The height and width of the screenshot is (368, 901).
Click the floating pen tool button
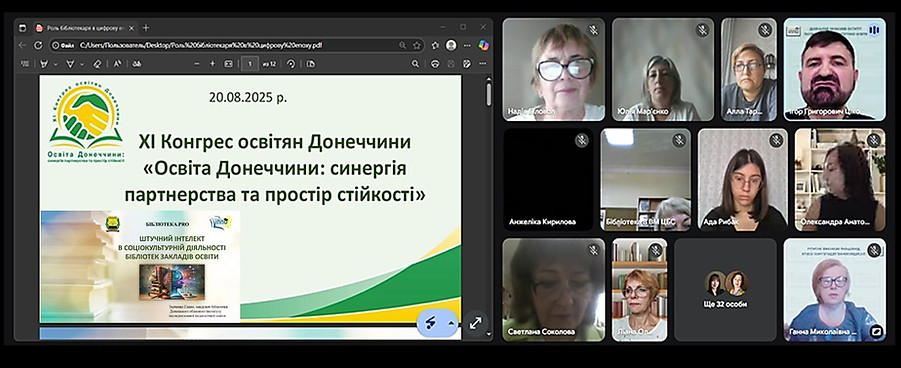[430, 323]
